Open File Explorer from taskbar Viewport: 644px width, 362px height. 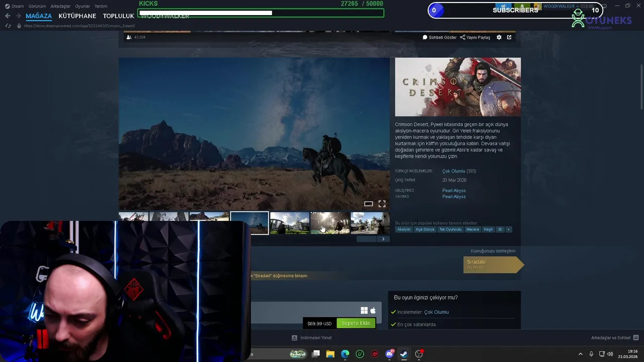(x=331, y=354)
